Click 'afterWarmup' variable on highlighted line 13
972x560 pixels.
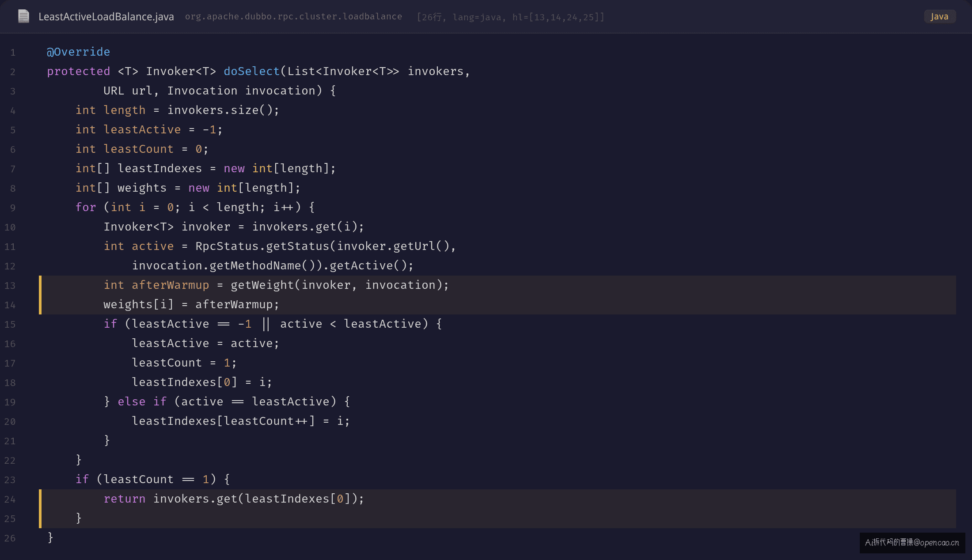[170, 285]
